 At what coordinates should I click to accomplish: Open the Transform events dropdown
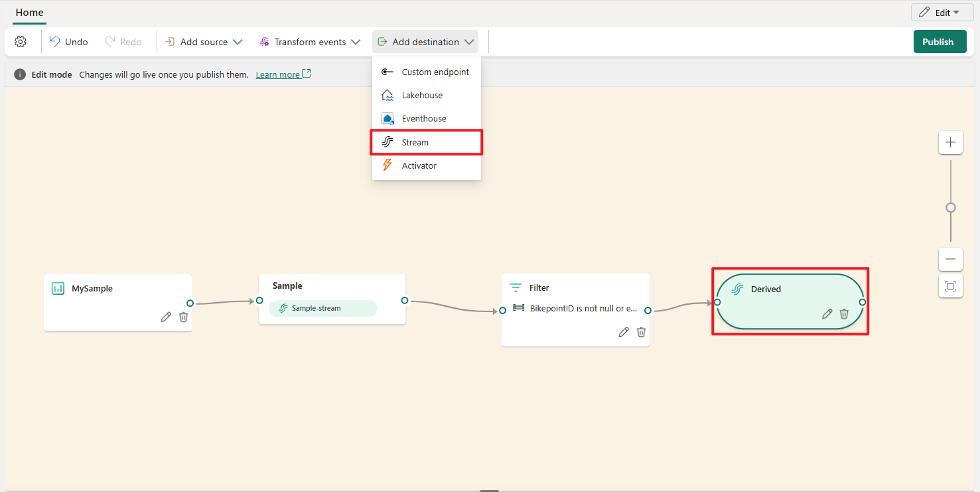coord(309,41)
